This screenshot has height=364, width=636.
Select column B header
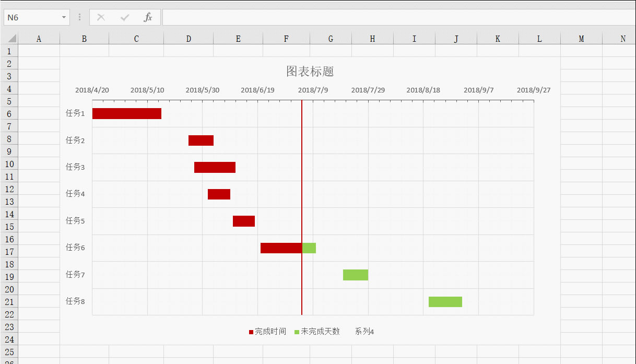point(84,39)
